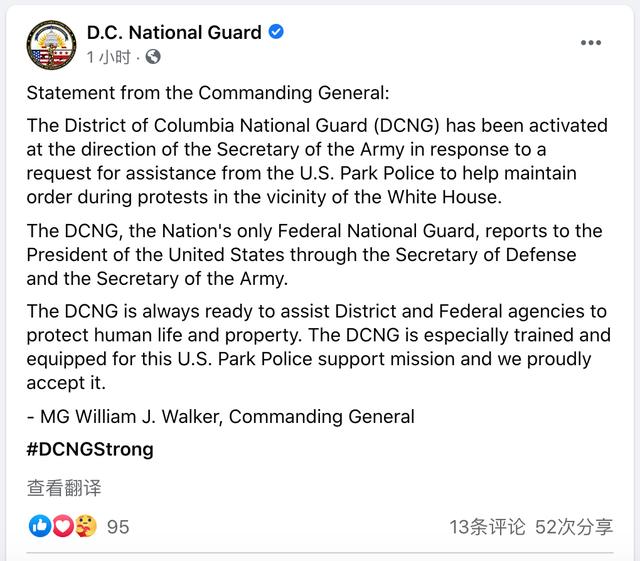
Task: Click the red heart Love reaction icon
Action: (x=63, y=525)
